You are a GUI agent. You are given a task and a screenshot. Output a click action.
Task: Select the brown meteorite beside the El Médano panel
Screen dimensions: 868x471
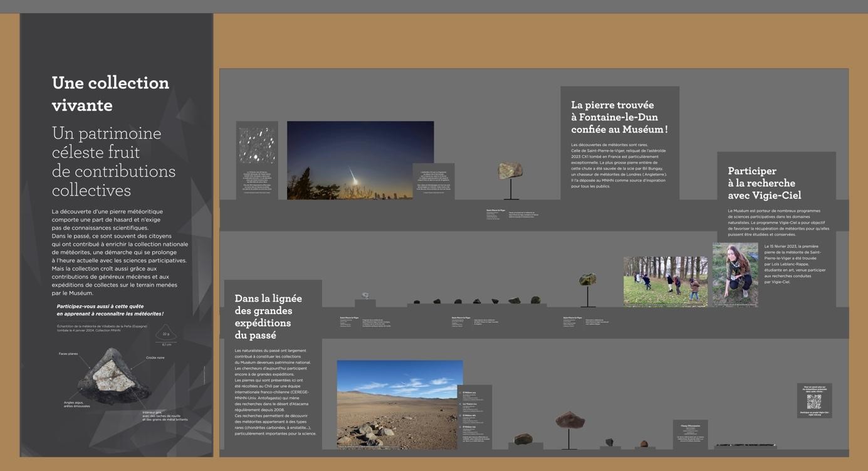pos(523,438)
